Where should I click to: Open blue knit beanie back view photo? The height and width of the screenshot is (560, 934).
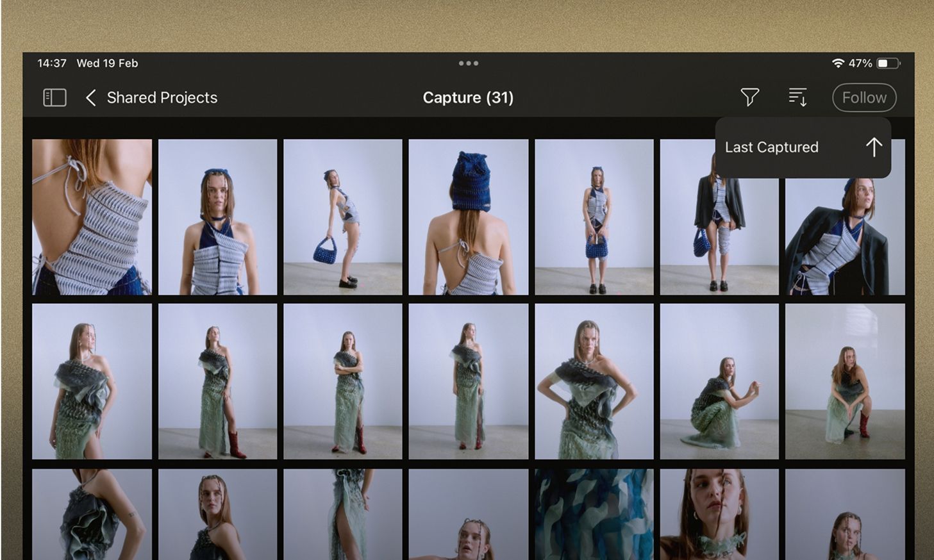tap(468, 217)
